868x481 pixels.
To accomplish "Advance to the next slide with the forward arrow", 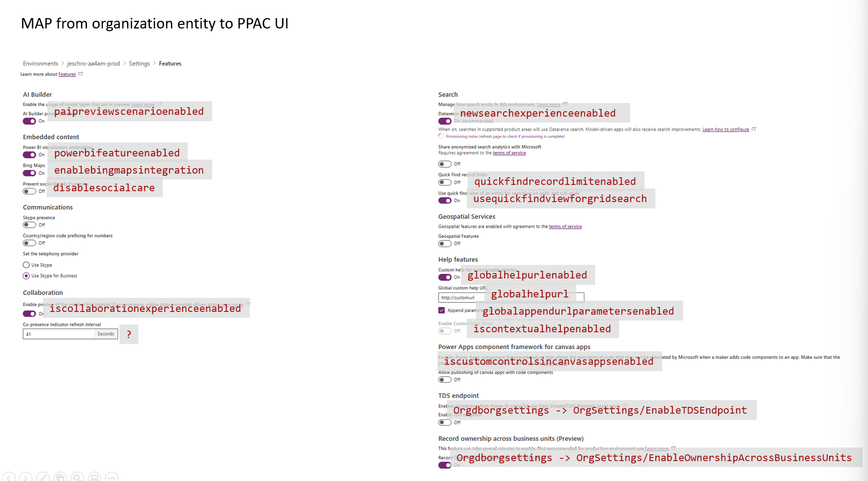I will (26, 477).
